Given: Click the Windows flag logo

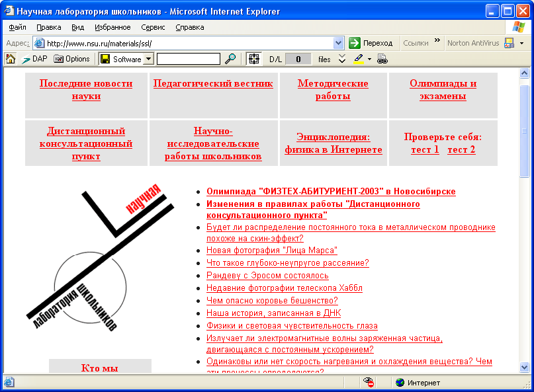Looking at the screenshot, I should coord(518,27).
